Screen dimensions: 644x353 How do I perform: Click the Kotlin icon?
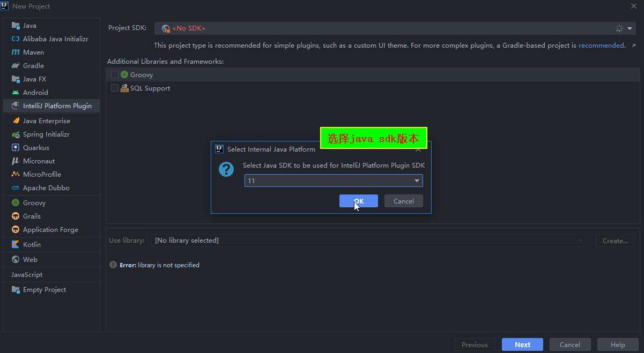coord(16,244)
